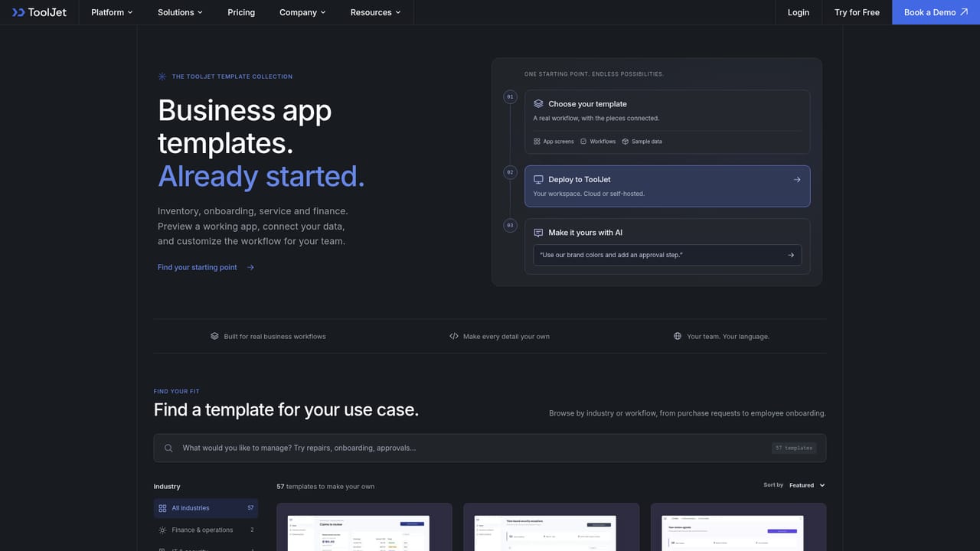The width and height of the screenshot is (980, 551).
Task: Expand the Company dropdown
Action: point(302,12)
